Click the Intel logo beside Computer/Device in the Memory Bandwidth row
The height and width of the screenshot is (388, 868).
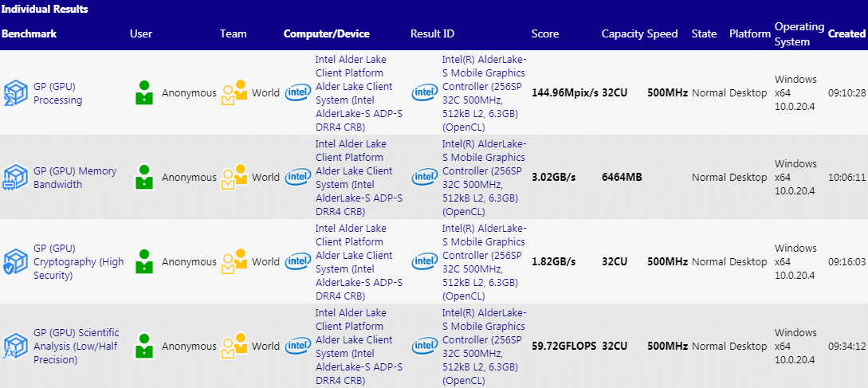(x=298, y=178)
